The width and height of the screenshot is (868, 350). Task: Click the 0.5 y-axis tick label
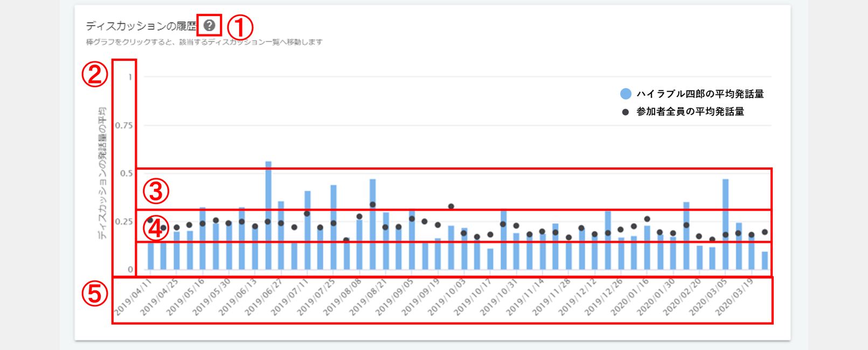click(126, 173)
